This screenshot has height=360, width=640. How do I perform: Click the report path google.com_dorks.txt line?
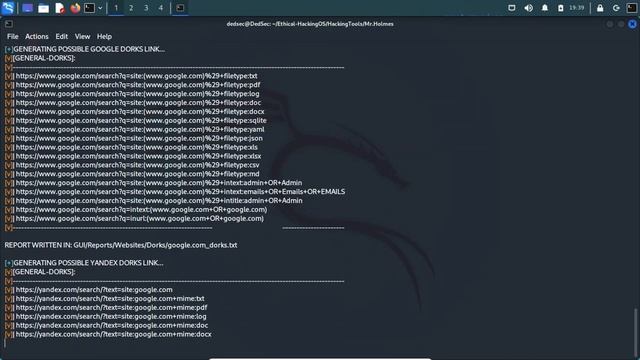coord(121,245)
